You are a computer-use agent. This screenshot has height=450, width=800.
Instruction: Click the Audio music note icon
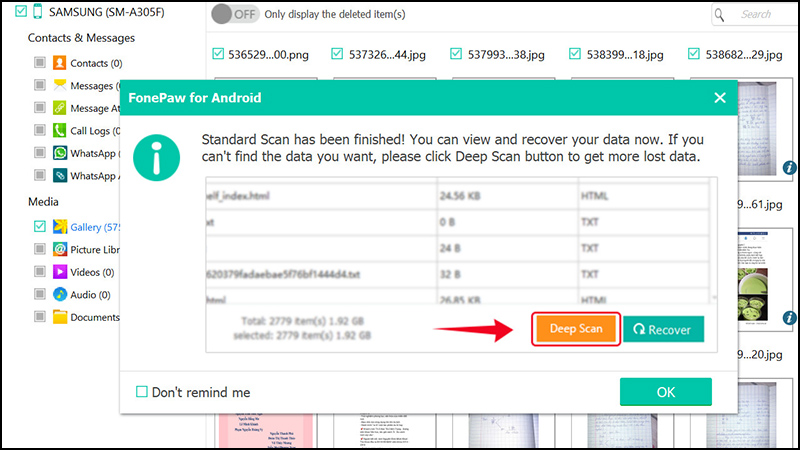point(60,294)
